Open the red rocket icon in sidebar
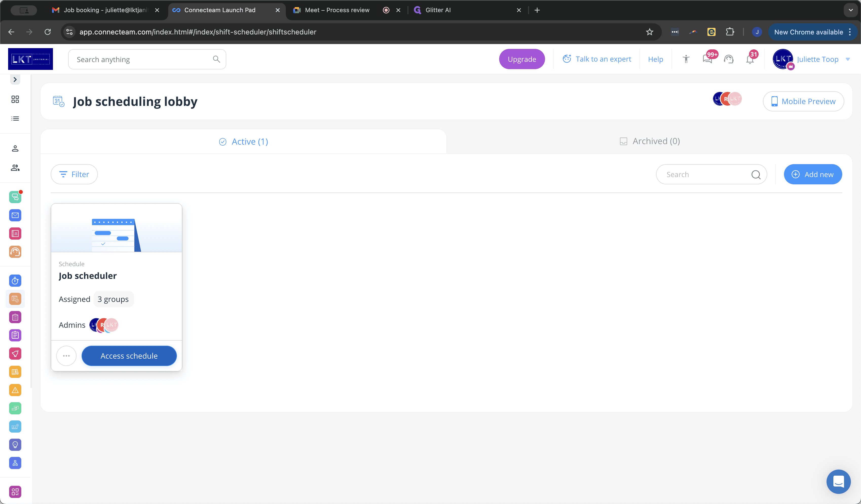The height and width of the screenshot is (504, 861). pyautogui.click(x=15, y=354)
